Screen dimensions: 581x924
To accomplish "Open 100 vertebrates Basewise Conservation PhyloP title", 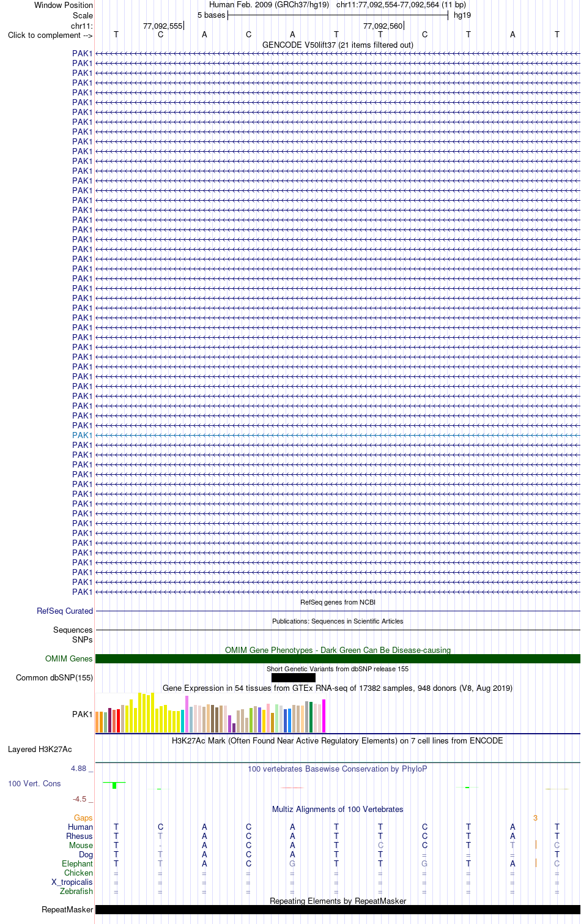I will [x=338, y=769].
